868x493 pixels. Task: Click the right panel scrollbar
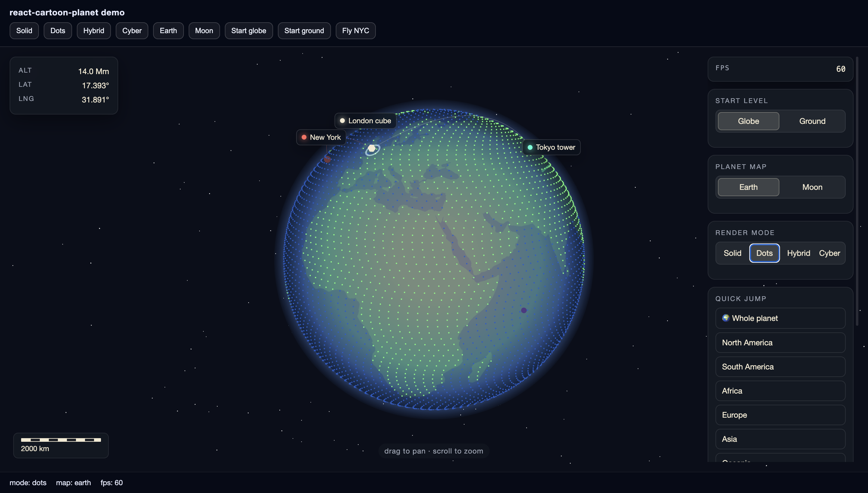[x=857, y=191]
